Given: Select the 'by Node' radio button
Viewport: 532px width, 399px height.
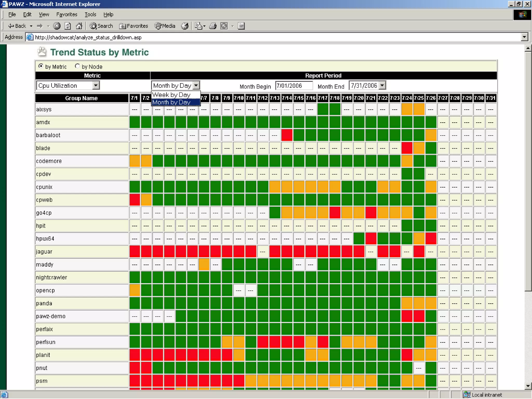Looking at the screenshot, I should [x=77, y=66].
